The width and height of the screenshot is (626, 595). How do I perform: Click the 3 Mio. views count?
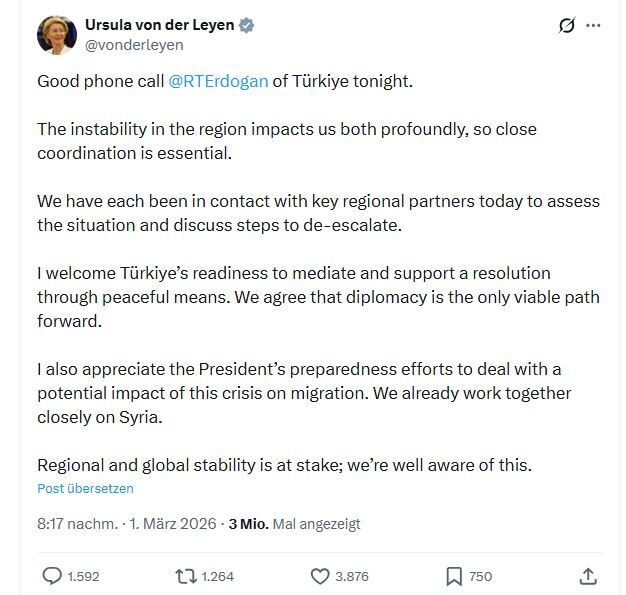[x=247, y=523]
